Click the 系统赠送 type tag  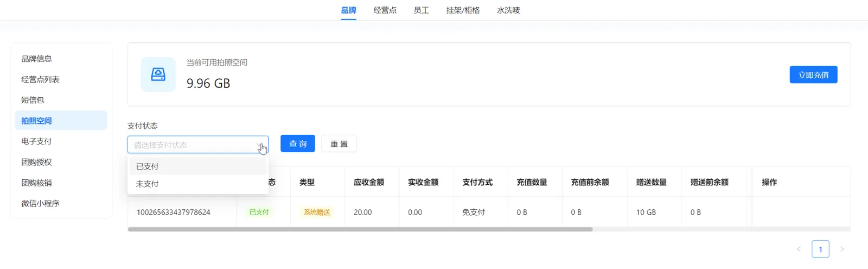pos(317,212)
